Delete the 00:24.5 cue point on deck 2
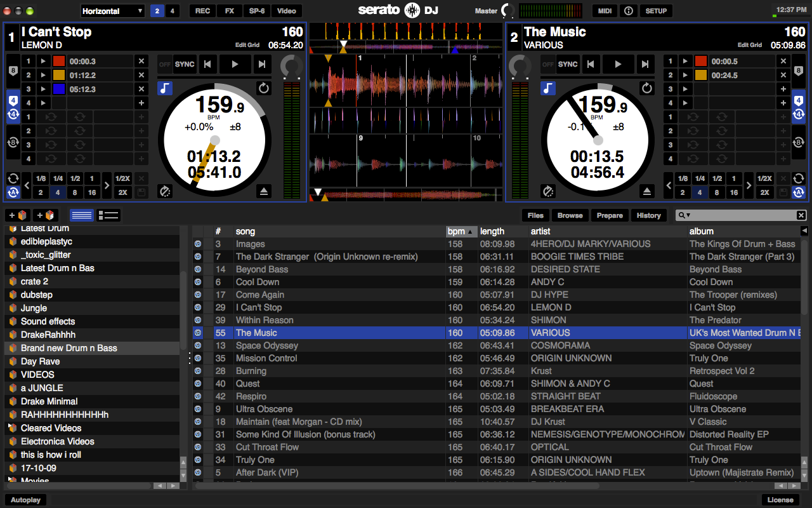 [783, 75]
